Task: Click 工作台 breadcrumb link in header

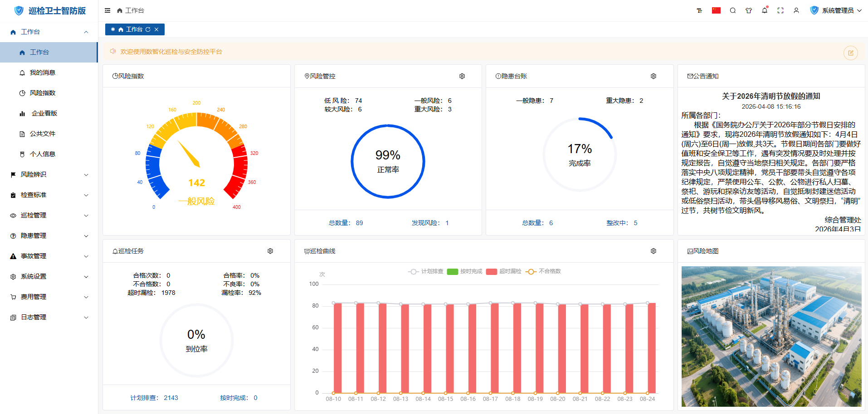Action: click(131, 10)
